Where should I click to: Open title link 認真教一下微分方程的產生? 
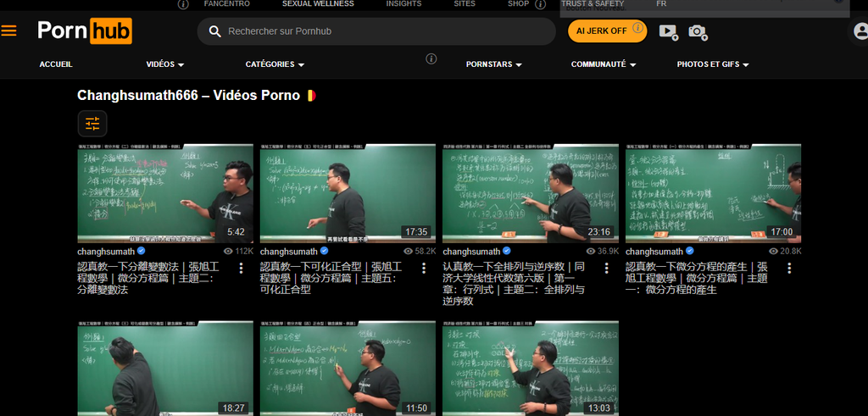pos(697,278)
